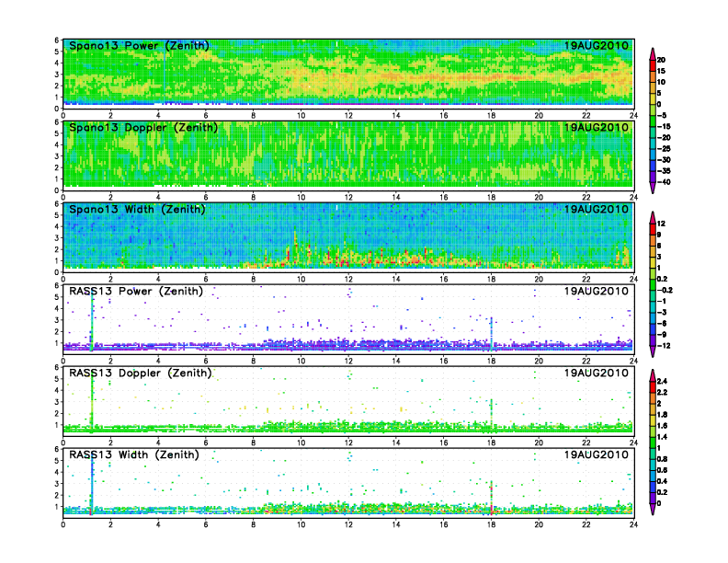The image size is (728, 563).
Task: Click y-axis tick '3' of Spano13 Doppler panel
Action: pos(57,156)
